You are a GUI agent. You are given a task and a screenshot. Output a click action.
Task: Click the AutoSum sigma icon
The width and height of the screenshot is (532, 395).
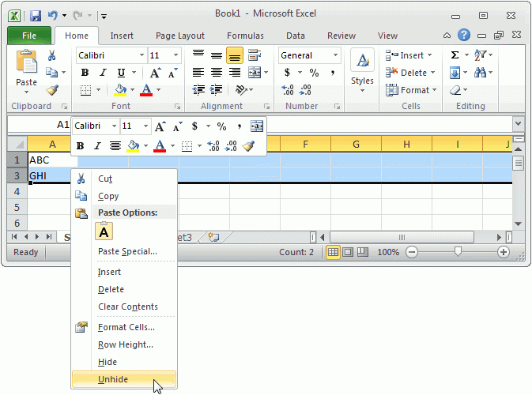tap(455, 55)
